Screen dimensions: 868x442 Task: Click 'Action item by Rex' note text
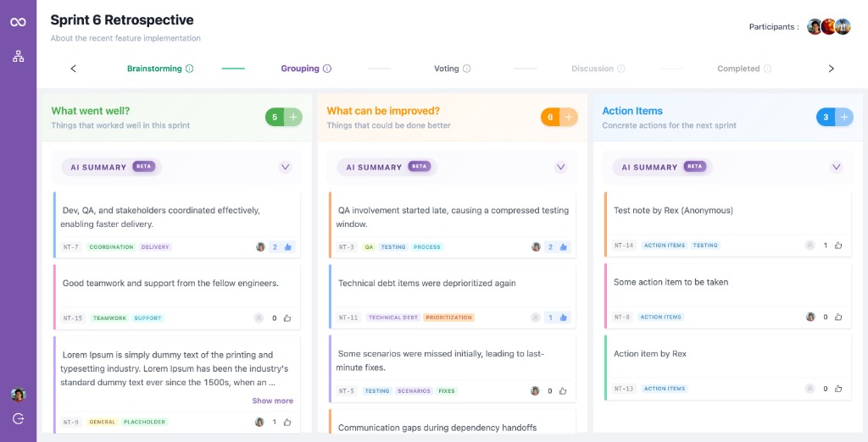650,353
